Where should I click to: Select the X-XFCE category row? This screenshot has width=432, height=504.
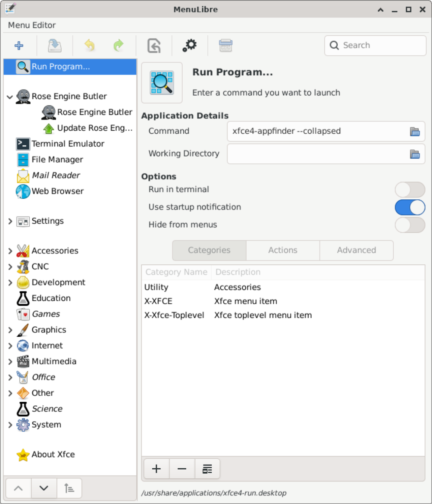click(283, 301)
